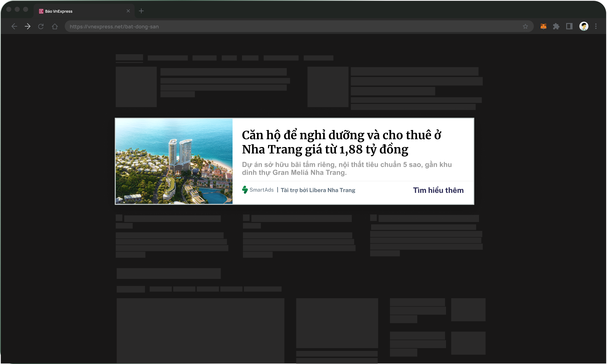Reload the current page
The image size is (607, 364).
(x=41, y=27)
